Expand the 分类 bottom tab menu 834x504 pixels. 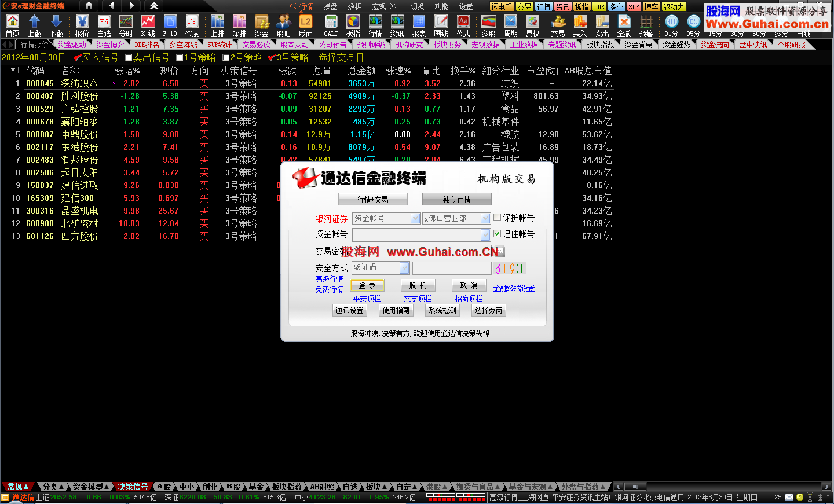tap(53, 487)
